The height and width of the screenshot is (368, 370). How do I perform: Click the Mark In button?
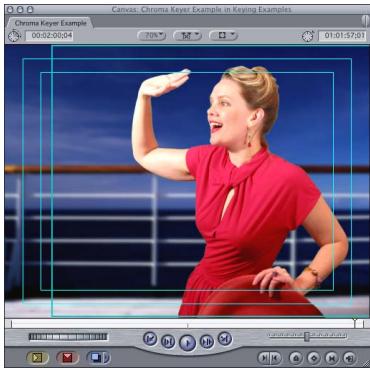(x=264, y=358)
